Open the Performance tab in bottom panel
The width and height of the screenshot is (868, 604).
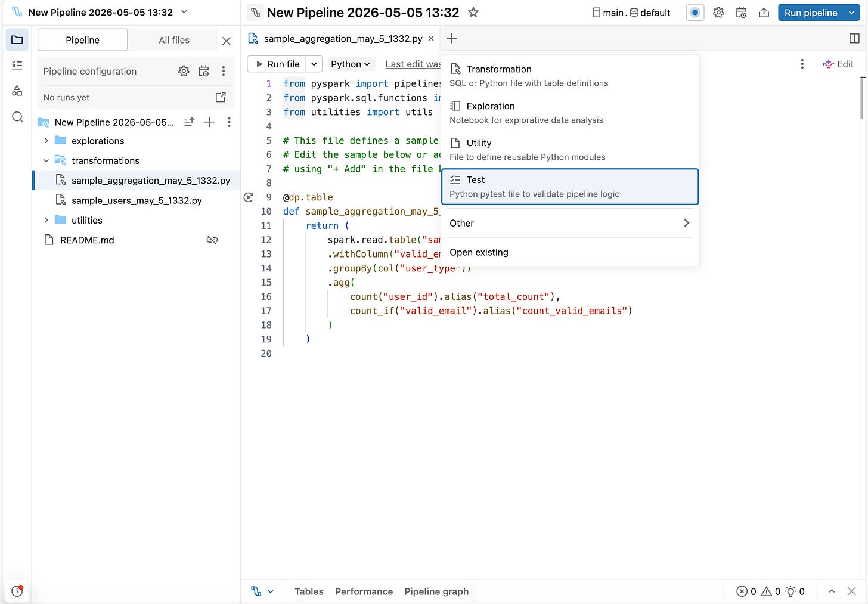364,591
